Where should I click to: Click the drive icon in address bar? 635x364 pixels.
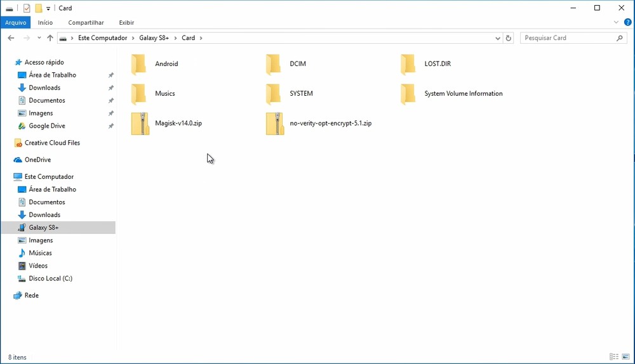(63, 39)
